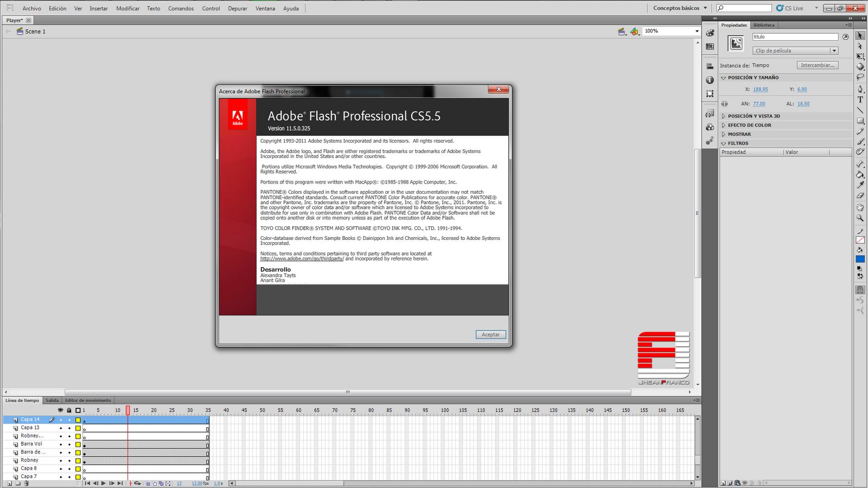
Task: Click the Edit Symbols icon
Action: click(634, 31)
